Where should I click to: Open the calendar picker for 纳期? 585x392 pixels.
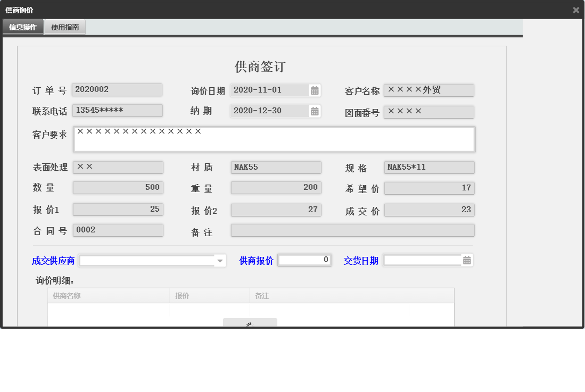point(315,111)
